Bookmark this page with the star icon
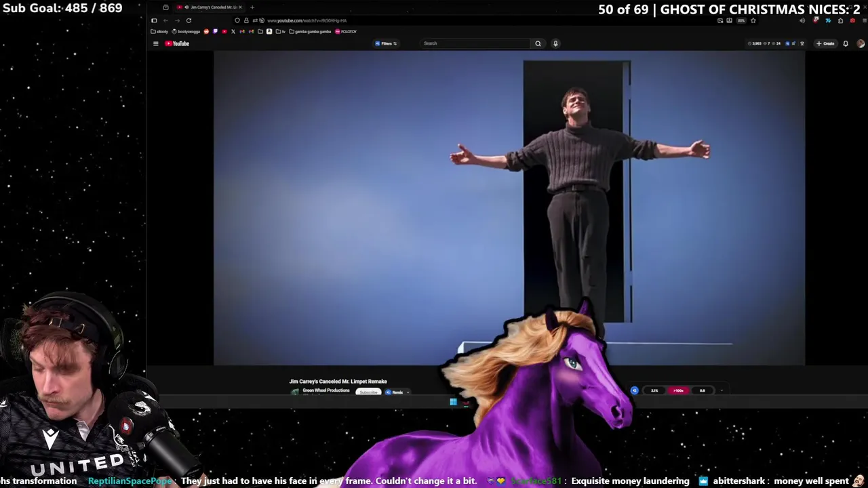Viewport: 868px width, 488px height. coord(753,20)
